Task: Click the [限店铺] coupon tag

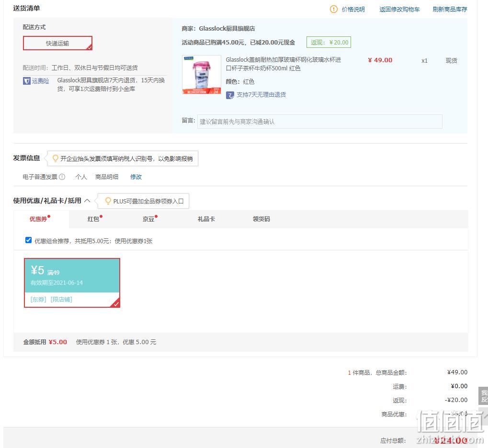Action: tap(61, 299)
